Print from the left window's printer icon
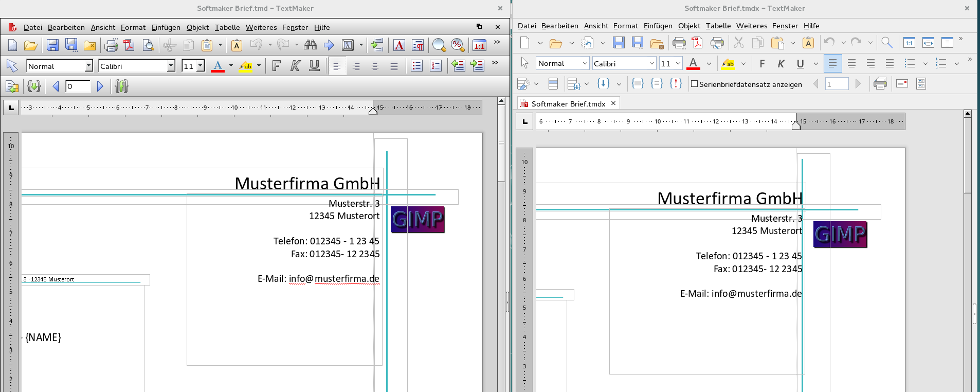This screenshot has height=392, width=980. pyautogui.click(x=111, y=45)
